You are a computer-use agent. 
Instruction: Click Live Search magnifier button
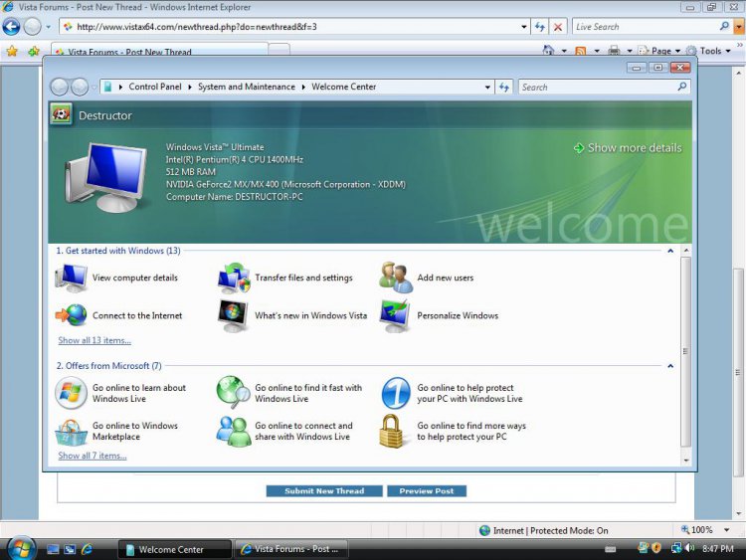724,26
